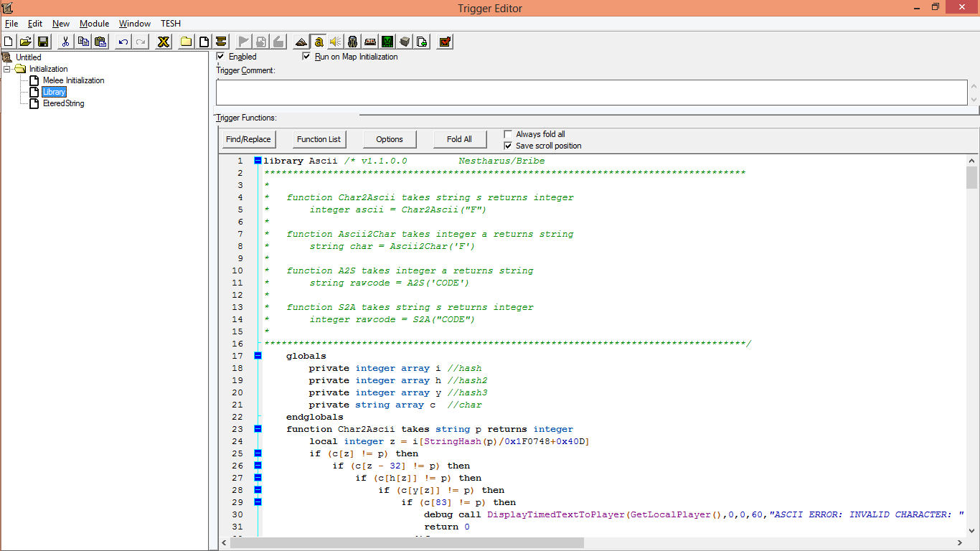Collapse the Initialization folder in tree
Viewport: 980px width, 551px height.
(x=7, y=69)
